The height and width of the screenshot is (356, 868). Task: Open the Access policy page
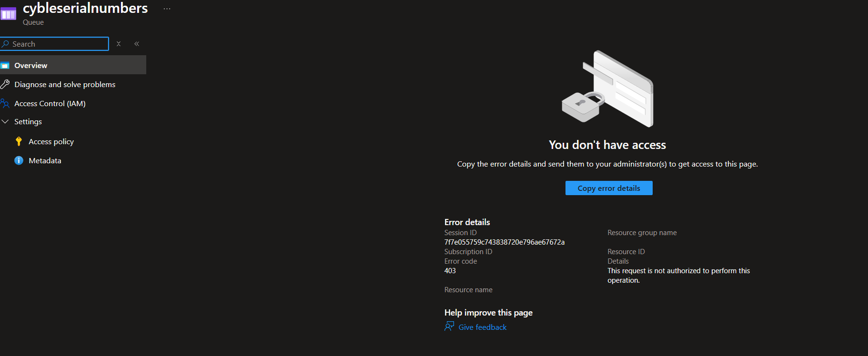point(51,141)
